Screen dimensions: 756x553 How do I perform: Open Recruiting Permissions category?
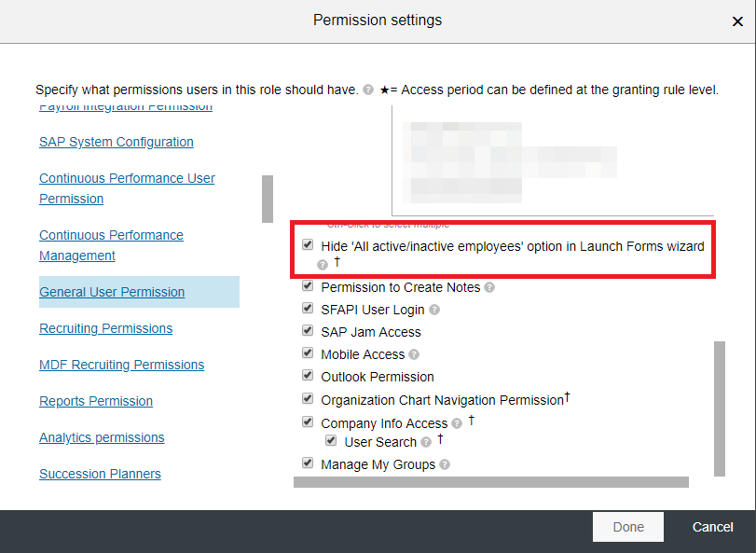tap(106, 328)
